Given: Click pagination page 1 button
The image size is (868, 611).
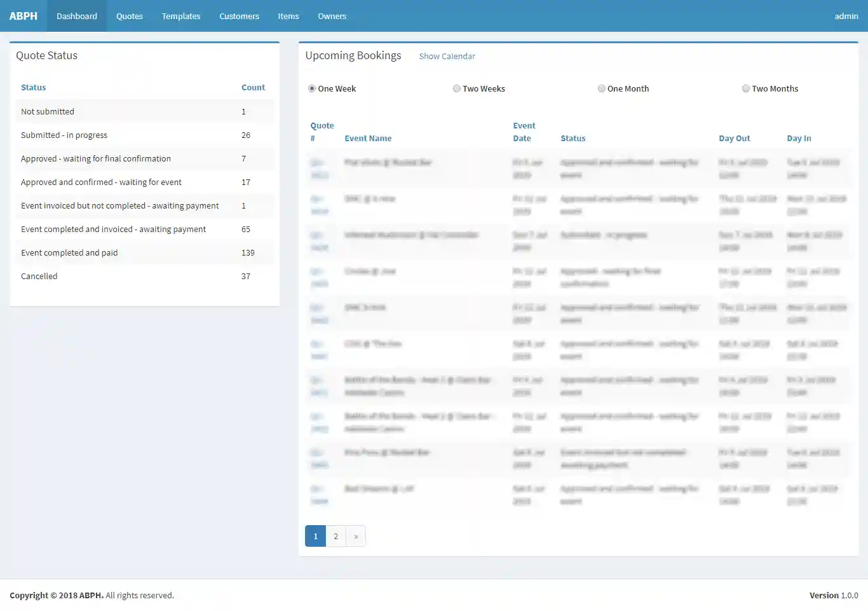Looking at the screenshot, I should [315, 536].
